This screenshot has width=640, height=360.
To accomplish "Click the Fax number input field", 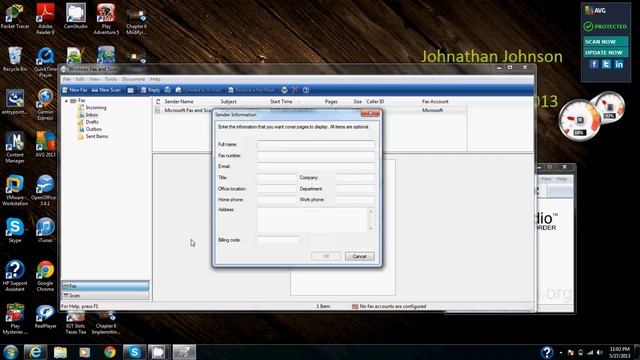I will (316, 156).
